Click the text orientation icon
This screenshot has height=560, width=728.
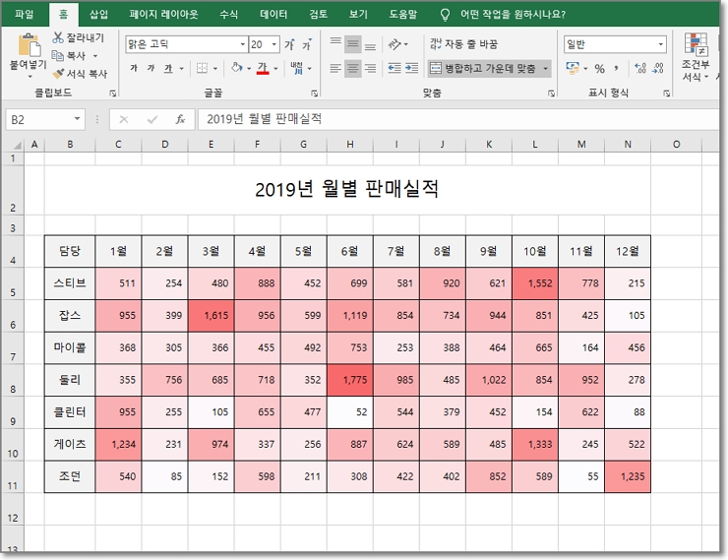click(x=394, y=44)
